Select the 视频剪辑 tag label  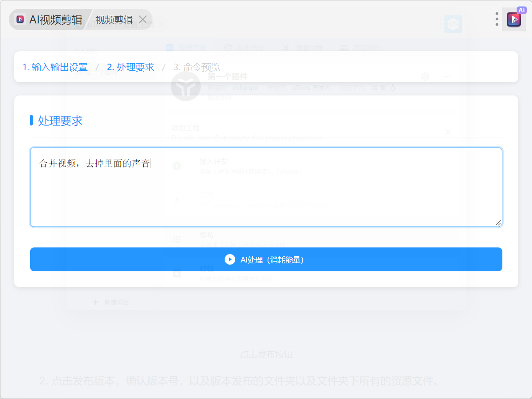[114, 19]
